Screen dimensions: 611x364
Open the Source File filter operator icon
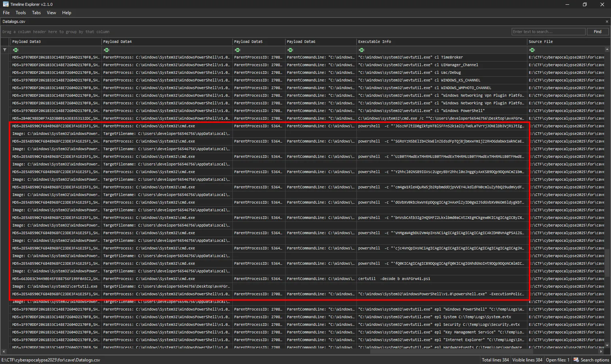pos(532,50)
